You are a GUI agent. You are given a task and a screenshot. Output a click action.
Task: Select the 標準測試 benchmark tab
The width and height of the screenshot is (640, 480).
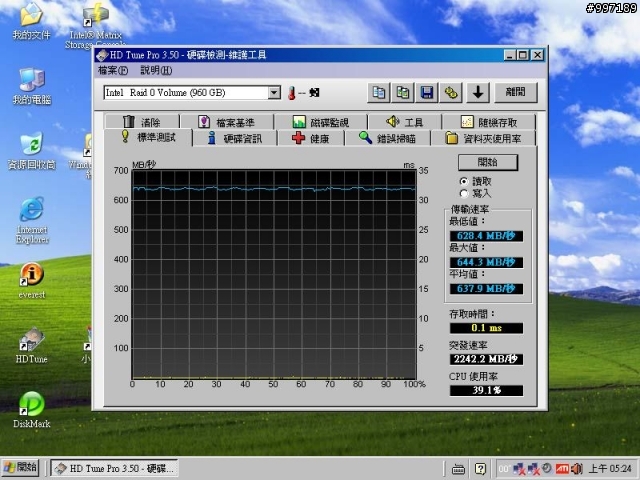click(148, 137)
